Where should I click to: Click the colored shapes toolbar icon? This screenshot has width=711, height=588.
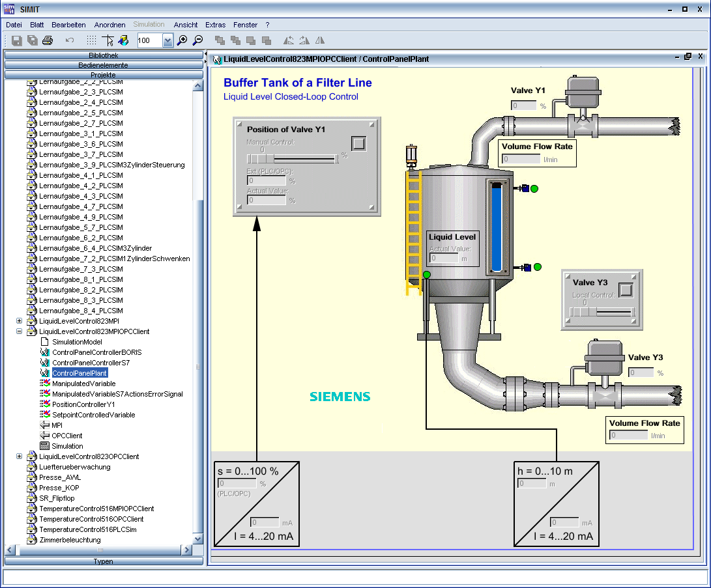pos(123,40)
